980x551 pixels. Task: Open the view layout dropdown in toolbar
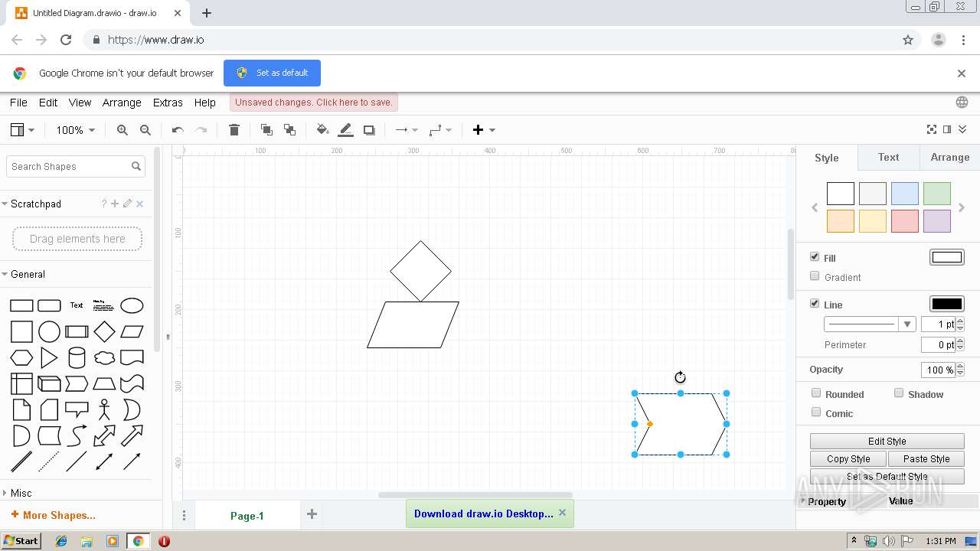[x=22, y=130]
